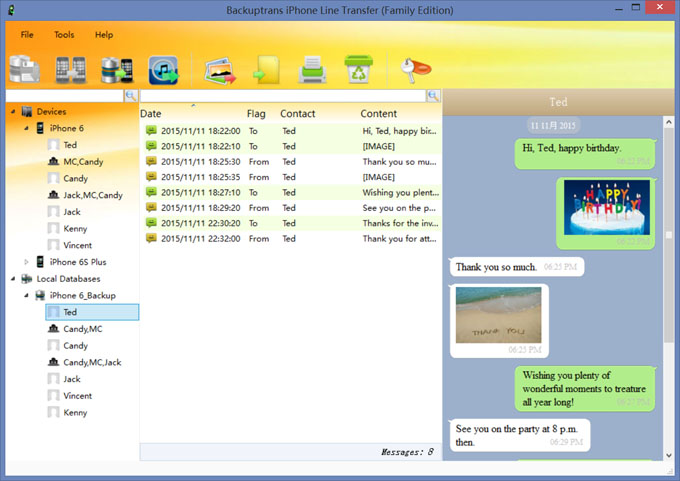Select Candy under iPhone 6 device

(75, 178)
